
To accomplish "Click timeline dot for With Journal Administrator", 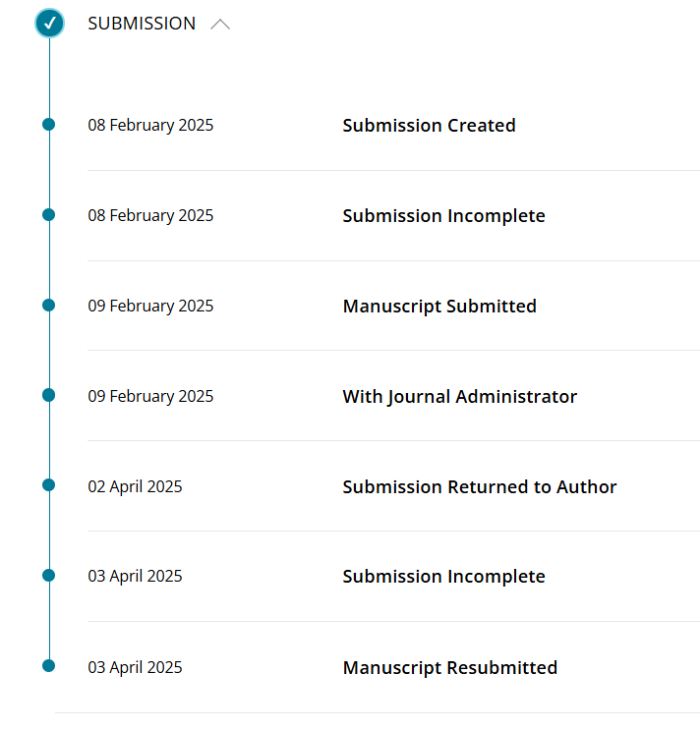I will pyautogui.click(x=48, y=395).
